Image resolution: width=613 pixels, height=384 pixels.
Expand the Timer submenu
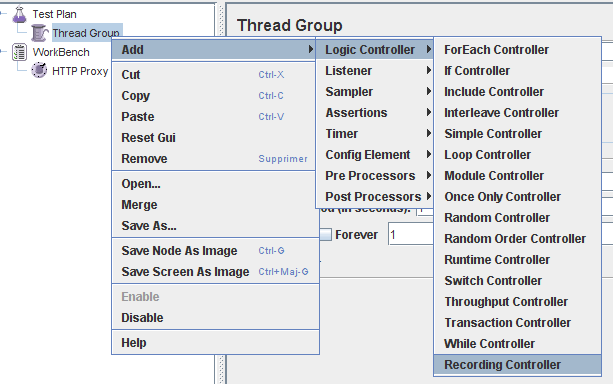click(x=374, y=134)
